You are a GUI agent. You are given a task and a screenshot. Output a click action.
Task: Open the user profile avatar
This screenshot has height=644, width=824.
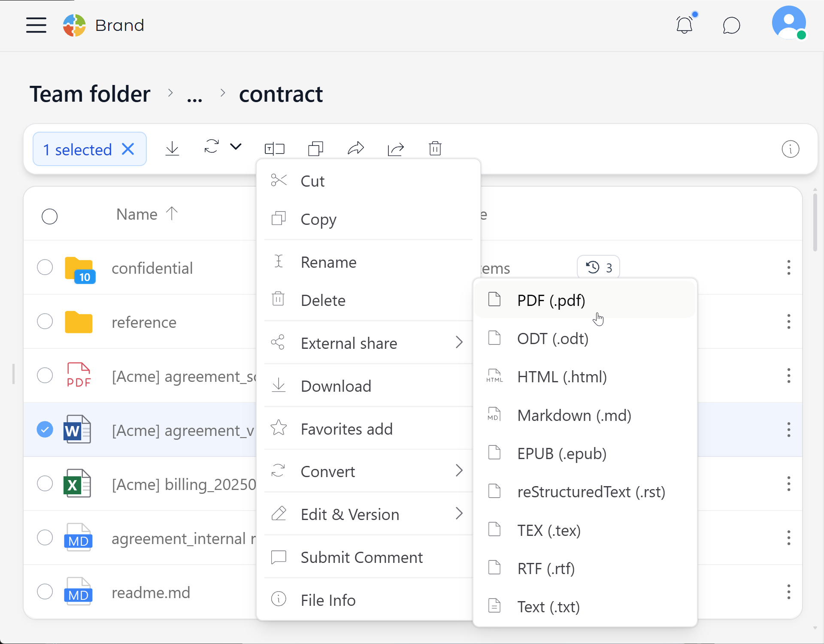(x=789, y=23)
